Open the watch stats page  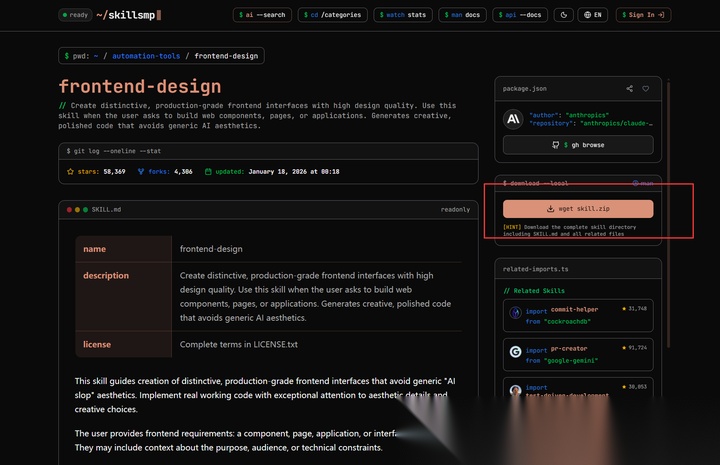403,15
